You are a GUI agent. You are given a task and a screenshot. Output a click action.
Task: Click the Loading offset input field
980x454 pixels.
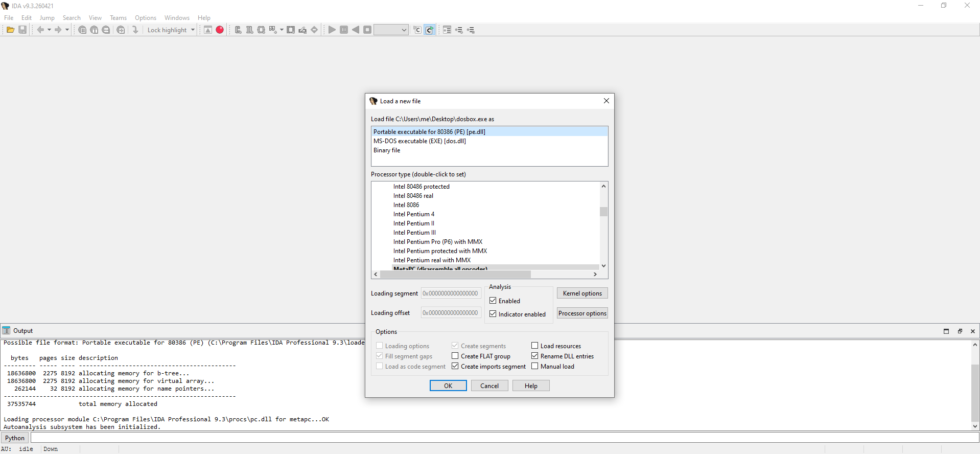(451, 312)
